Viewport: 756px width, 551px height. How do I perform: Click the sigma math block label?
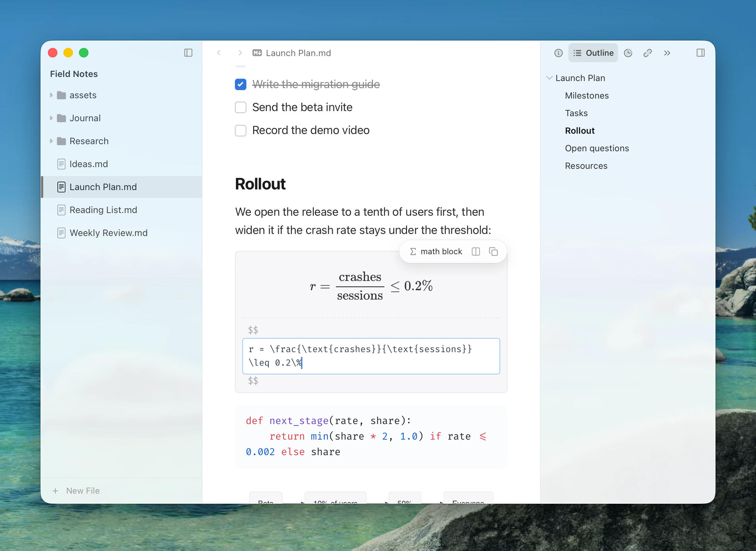436,252
